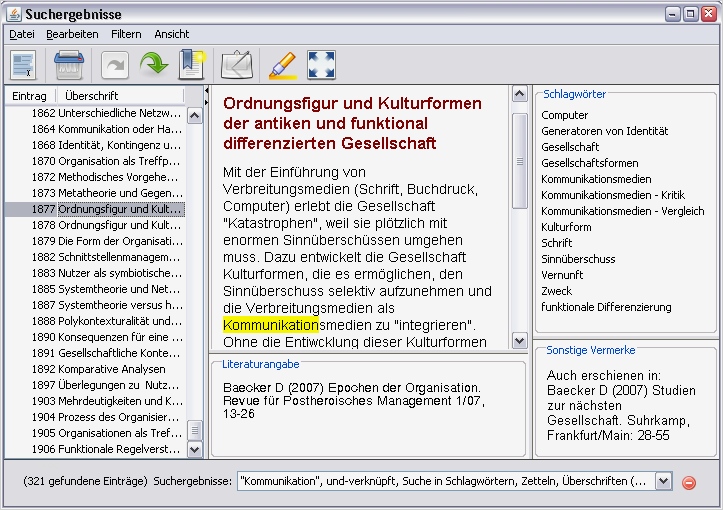
Task: Select entry 1879 Die Form der Organisati…
Action: [95, 241]
